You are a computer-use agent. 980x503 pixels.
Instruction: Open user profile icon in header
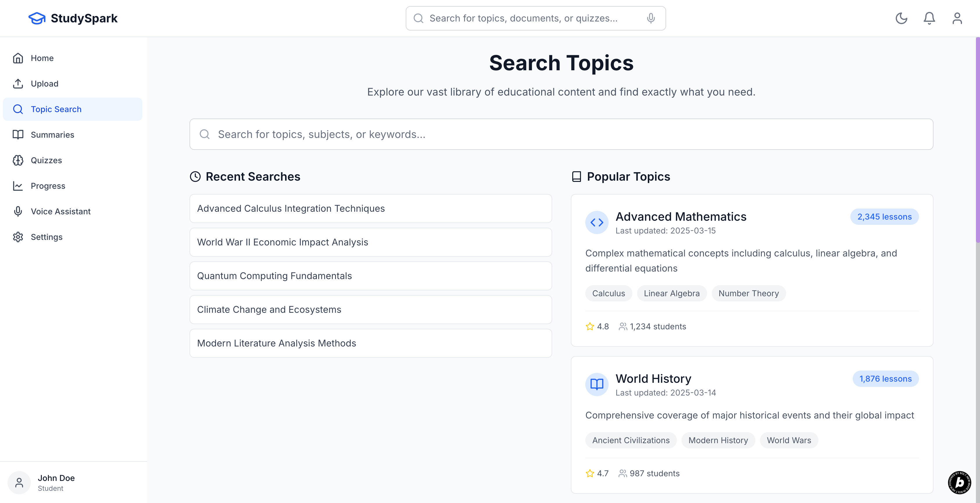point(957,18)
